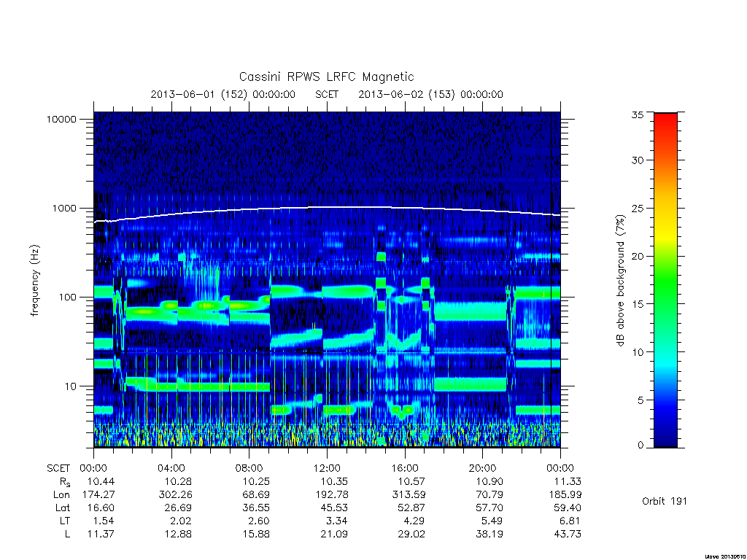Click the Lon value "174.27"
The image size is (747, 560).
point(98,495)
